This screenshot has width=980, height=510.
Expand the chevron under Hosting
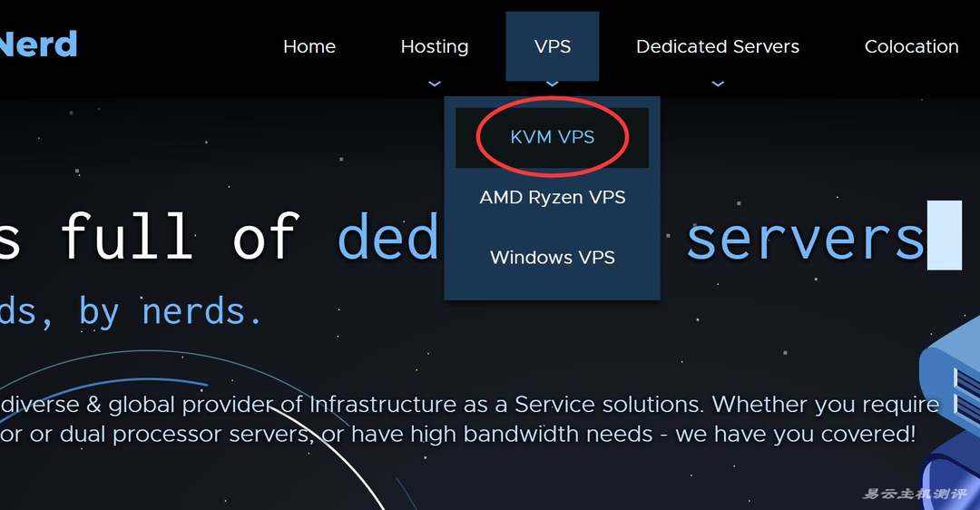435,83
